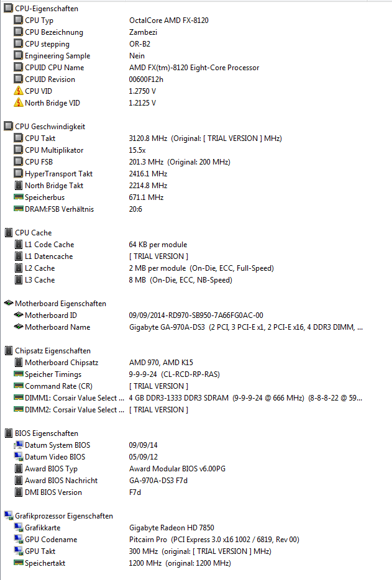
Task: Click the chip icon beside CPU stepping
Action: [x=19, y=43]
